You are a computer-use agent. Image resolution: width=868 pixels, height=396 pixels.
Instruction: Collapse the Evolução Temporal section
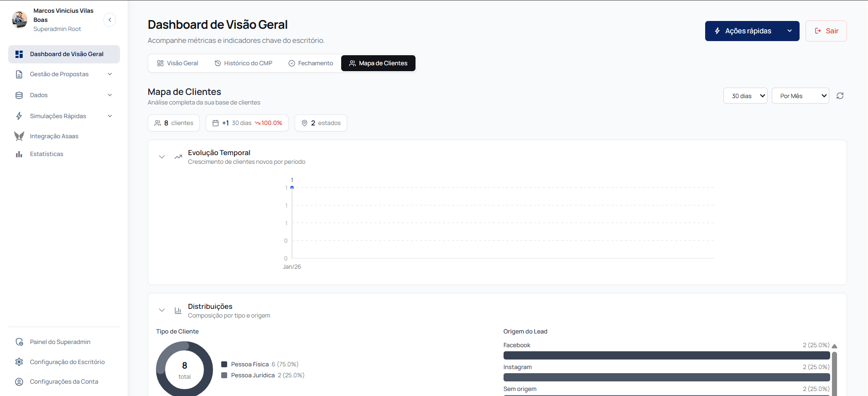coord(162,157)
